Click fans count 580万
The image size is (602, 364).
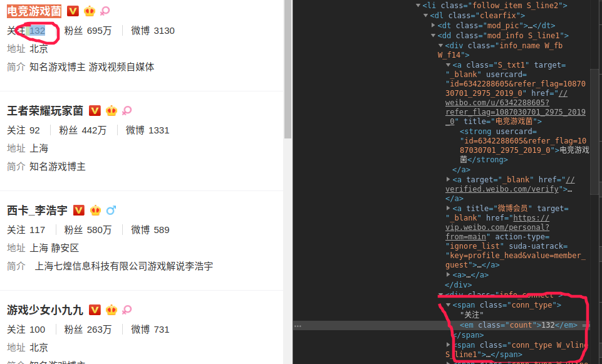[99, 229]
